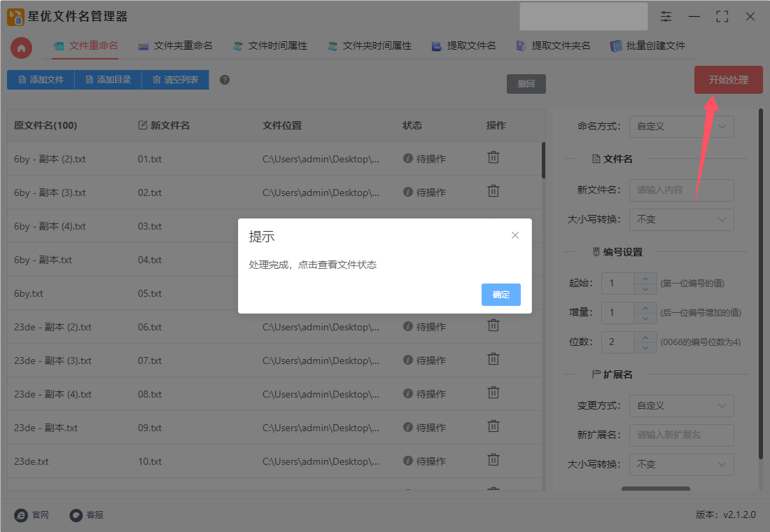Delete the 23de - 副本.txt row
The height and width of the screenshot is (532, 770).
pyautogui.click(x=493, y=426)
